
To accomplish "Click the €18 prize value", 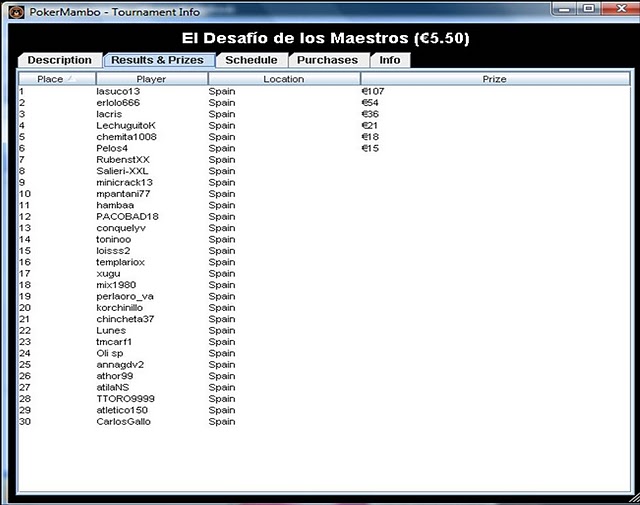I will 370,137.
